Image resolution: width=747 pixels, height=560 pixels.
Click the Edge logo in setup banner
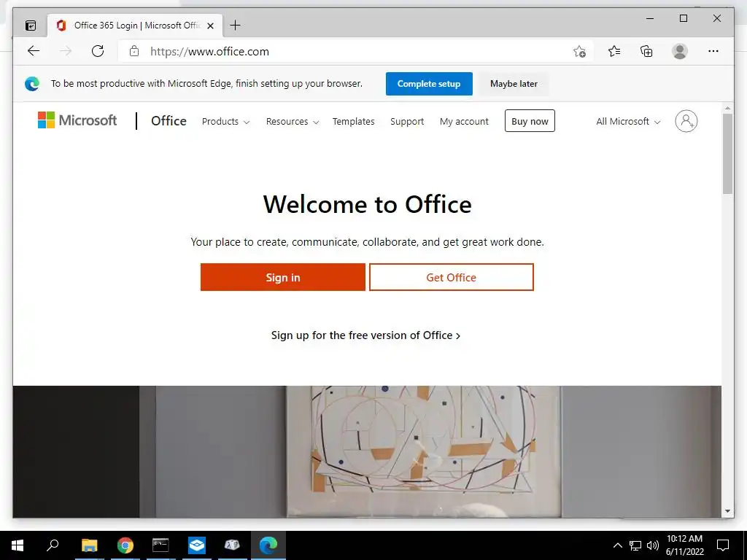(32, 84)
